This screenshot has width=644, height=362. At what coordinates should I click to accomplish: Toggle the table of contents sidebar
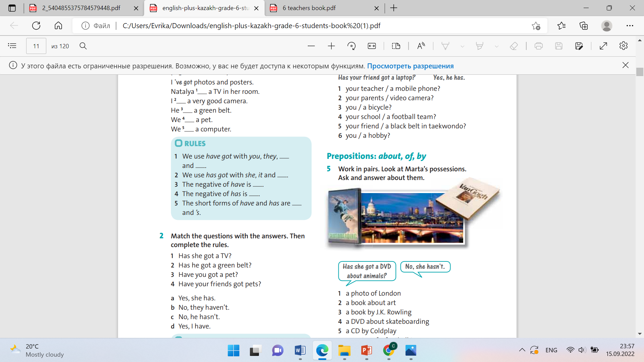coord(12,46)
